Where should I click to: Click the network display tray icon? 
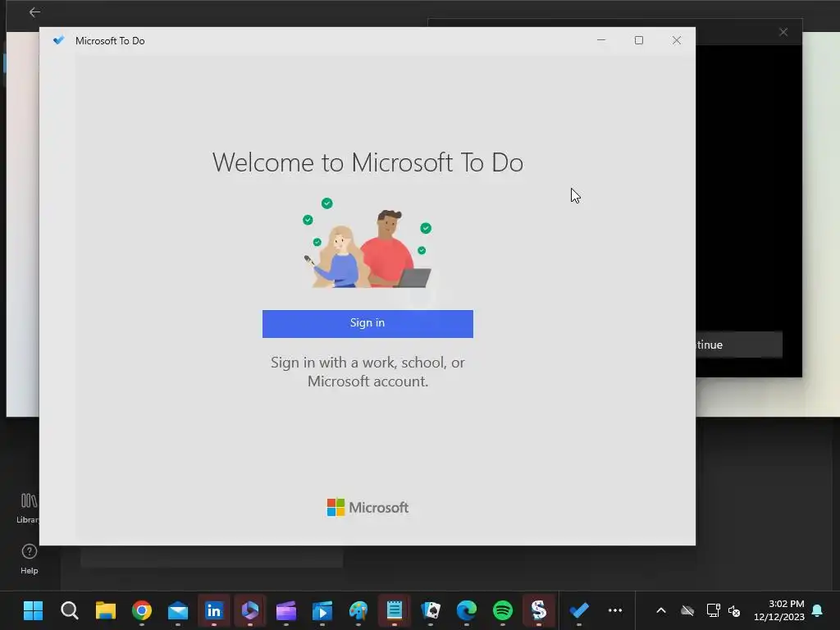[x=713, y=610]
